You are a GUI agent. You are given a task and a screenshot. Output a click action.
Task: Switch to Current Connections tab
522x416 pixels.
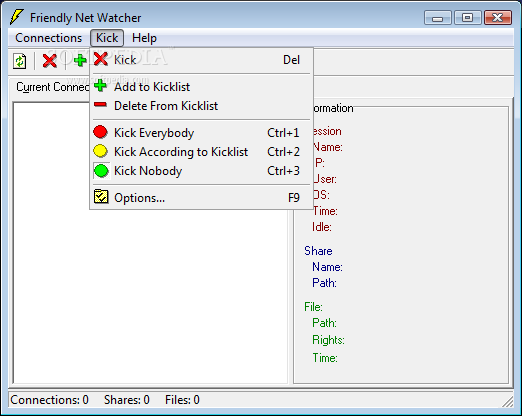tap(52, 87)
